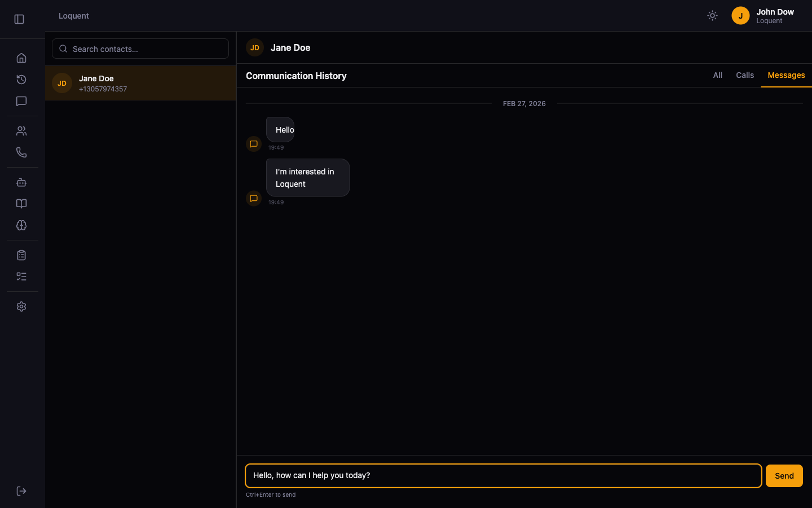Toggle light/dark theme sun icon

712,16
